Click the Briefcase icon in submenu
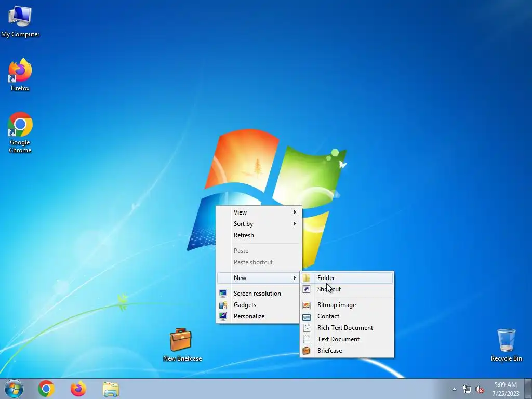 point(307,351)
